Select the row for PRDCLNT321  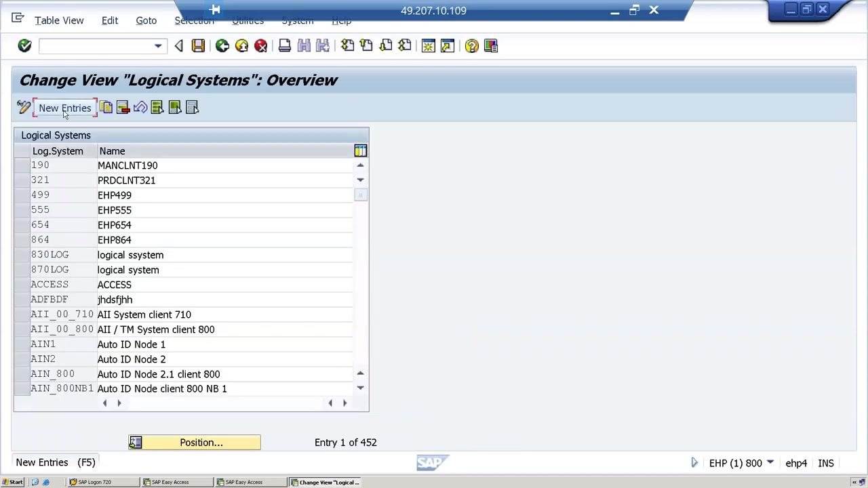pos(22,180)
